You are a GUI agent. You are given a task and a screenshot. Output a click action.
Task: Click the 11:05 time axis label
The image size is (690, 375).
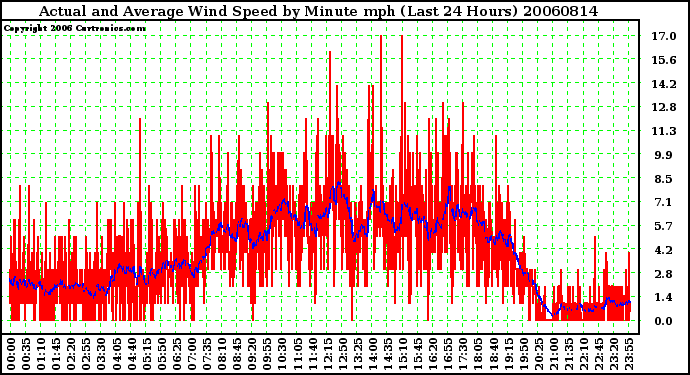coord(297,354)
